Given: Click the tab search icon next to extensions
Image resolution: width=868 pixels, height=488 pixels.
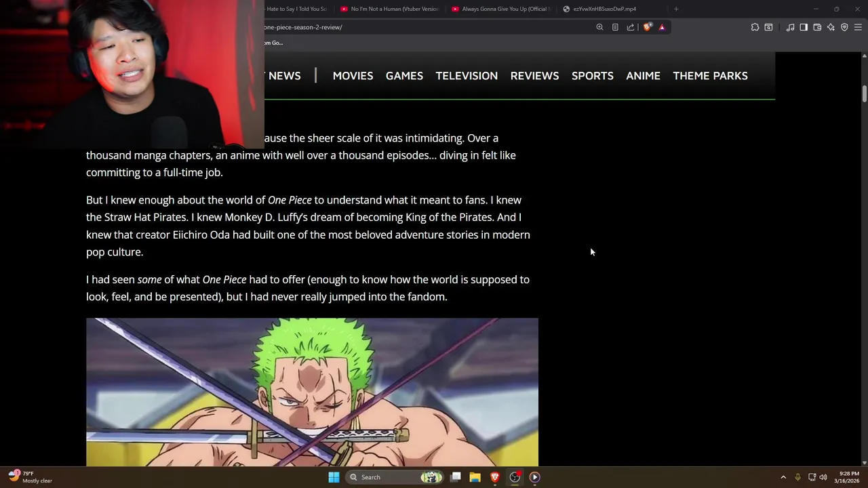Looking at the screenshot, I should pos(768,27).
